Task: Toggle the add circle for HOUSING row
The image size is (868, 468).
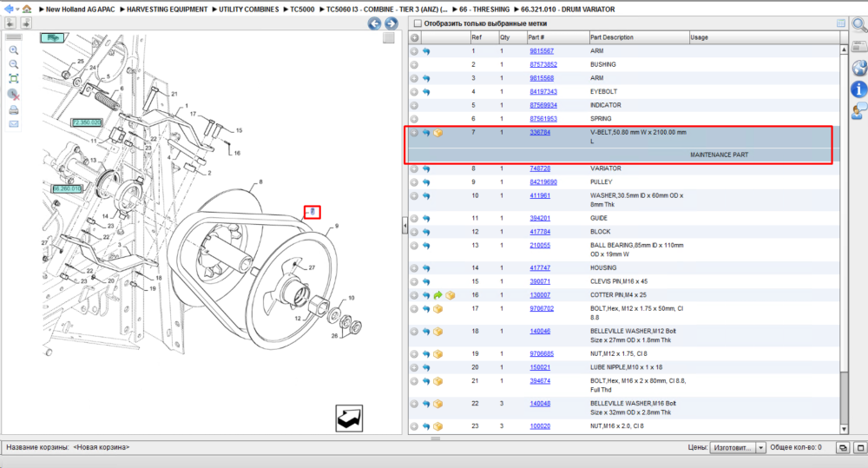Action: click(x=414, y=268)
